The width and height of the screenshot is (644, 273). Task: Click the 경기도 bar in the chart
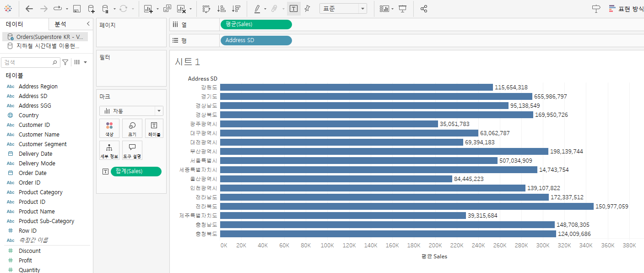[x=376, y=97]
